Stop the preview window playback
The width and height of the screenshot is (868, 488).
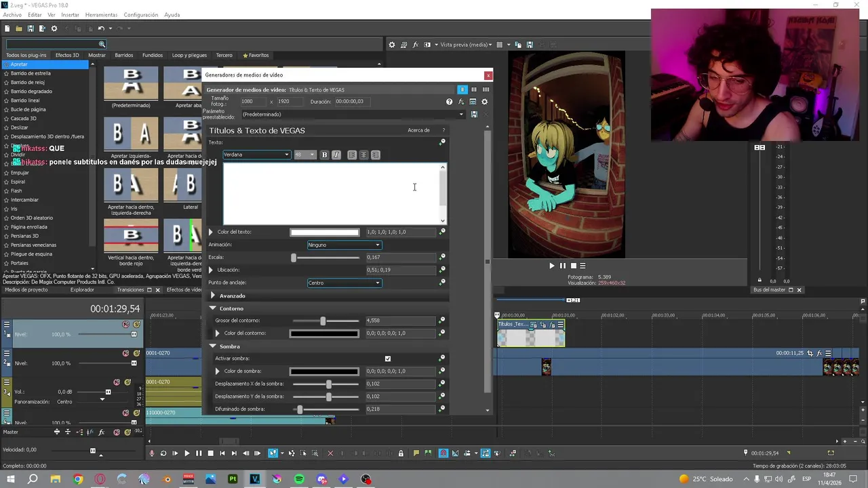(573, 266)
